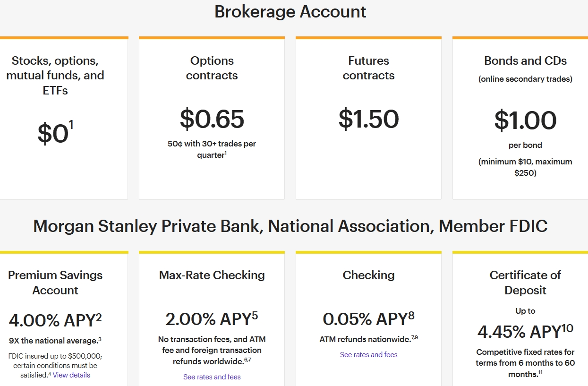Click the Brokerage Account heading
588x386 pixels.
[x=290, y=12]
